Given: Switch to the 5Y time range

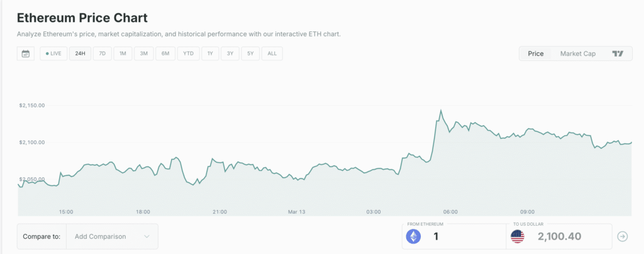Looking at the screenshot, I should pyautogui.click(x=250, y=53).
